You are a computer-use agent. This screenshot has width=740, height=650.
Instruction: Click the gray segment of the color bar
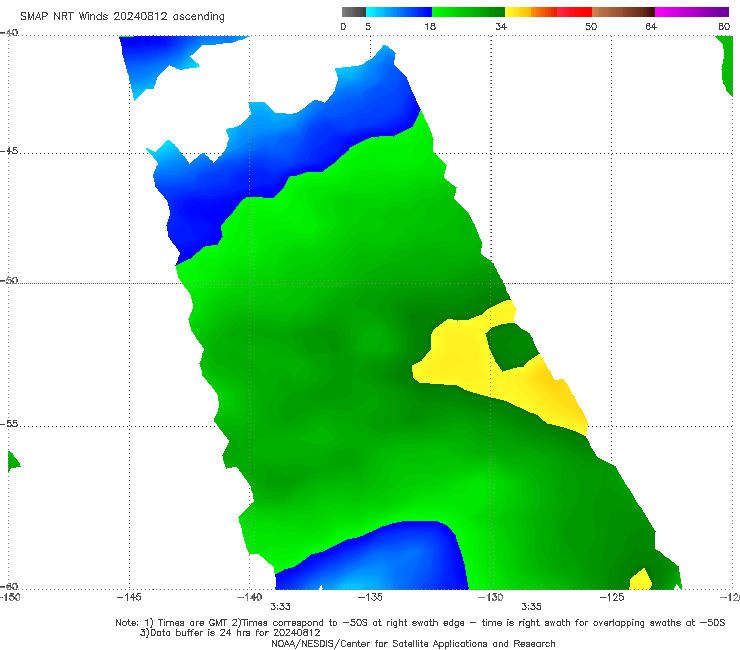pos(354,12)
